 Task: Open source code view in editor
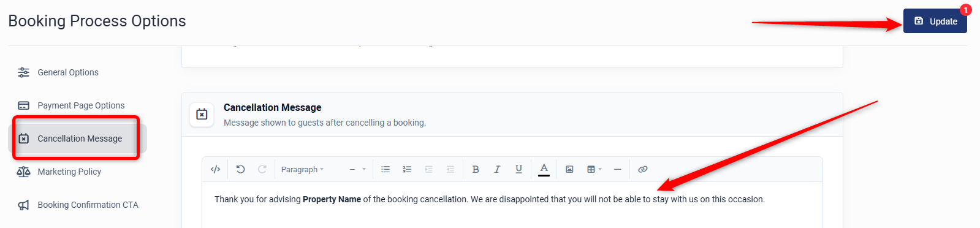click(x=215, y=169)
